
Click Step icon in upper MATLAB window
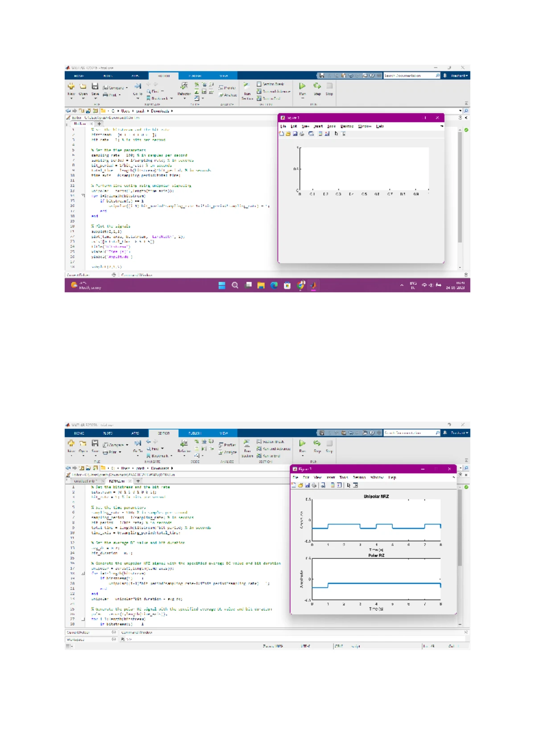click(x=317, y=86)
